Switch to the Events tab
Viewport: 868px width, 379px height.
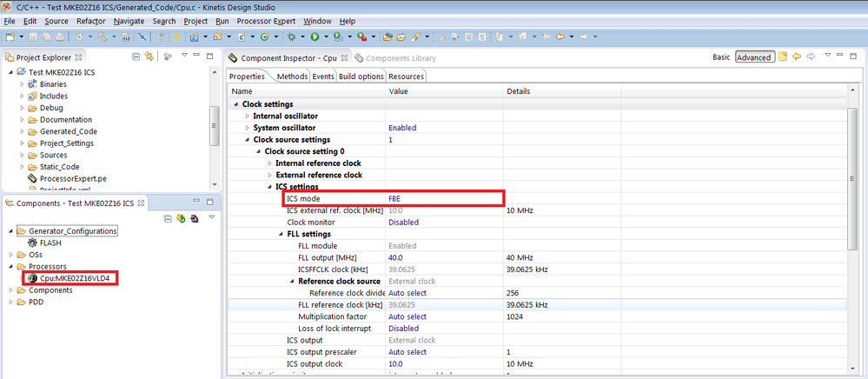point(322,76)
